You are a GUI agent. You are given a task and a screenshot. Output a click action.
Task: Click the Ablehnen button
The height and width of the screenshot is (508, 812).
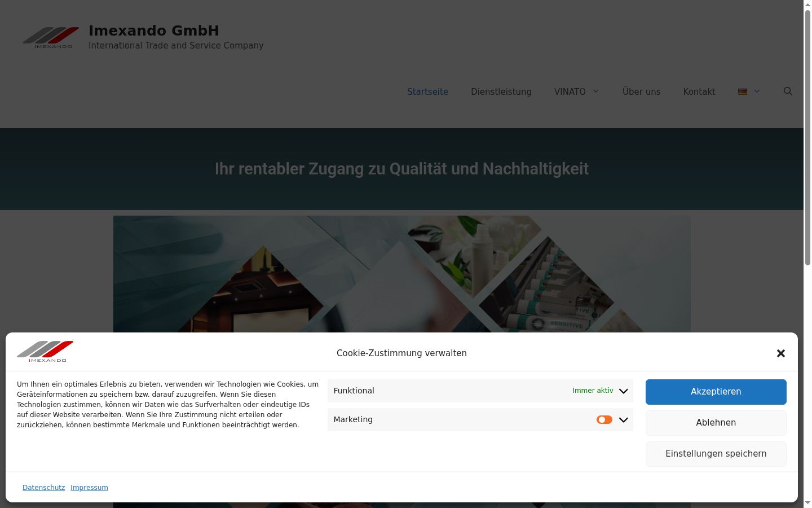point(716,423)
